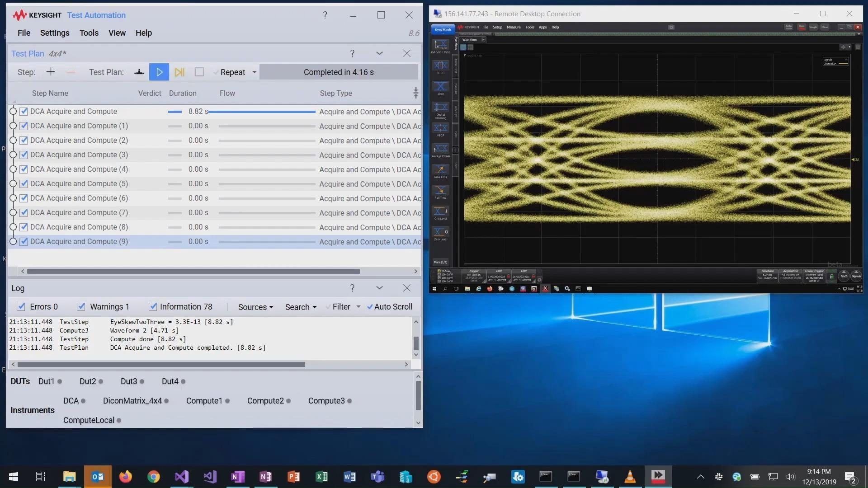Toggle the Warnings 1 log checkbox
The height and width of the screenshot is (488, 868).
81,307
